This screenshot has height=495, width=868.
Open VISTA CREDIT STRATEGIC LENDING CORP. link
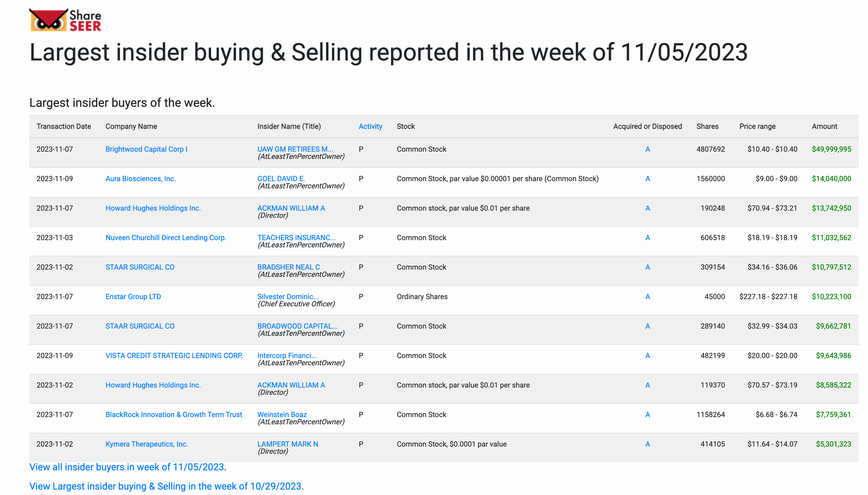174,356
